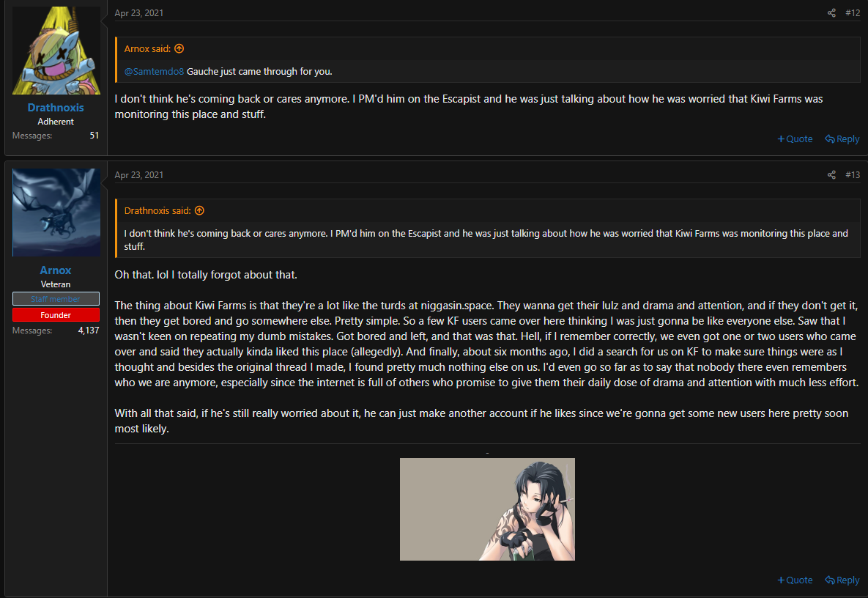Open the post #13 permalink
Screen dimensions: 868x598
[x=853, y=175]
